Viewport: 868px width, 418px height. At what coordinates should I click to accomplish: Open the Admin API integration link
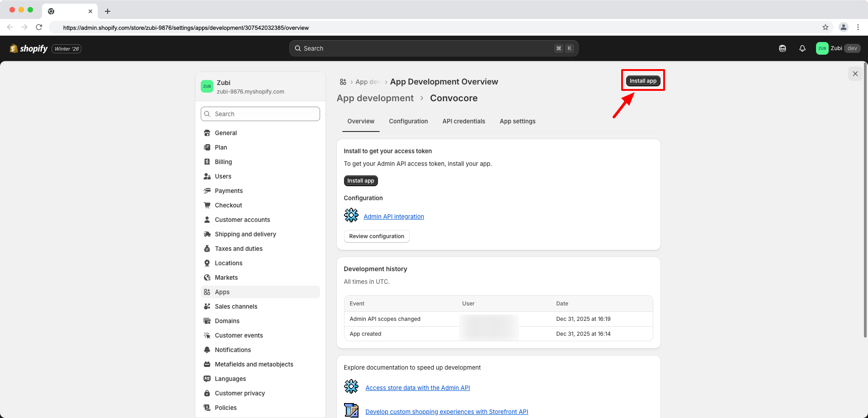click(x=394, y=216)
